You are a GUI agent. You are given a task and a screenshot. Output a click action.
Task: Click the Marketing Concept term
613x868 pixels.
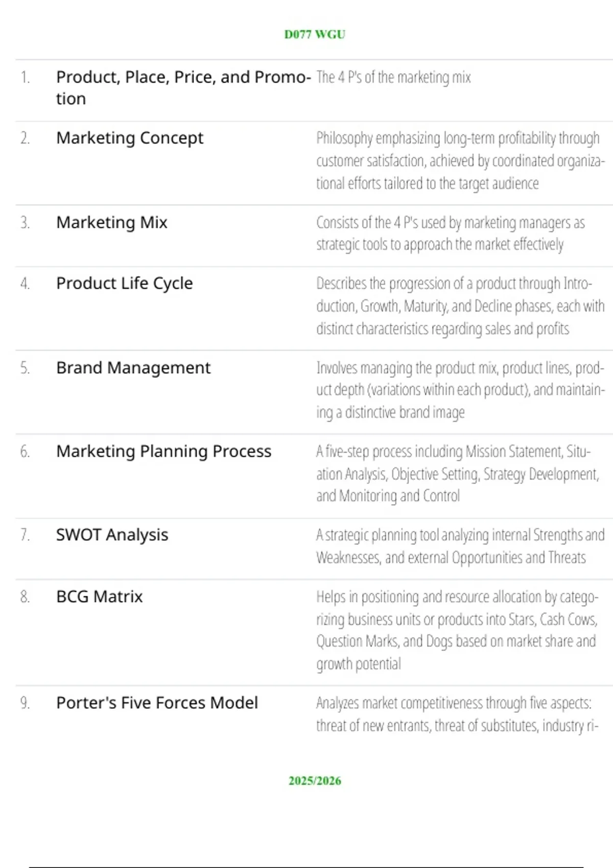(x=130, y=138)
